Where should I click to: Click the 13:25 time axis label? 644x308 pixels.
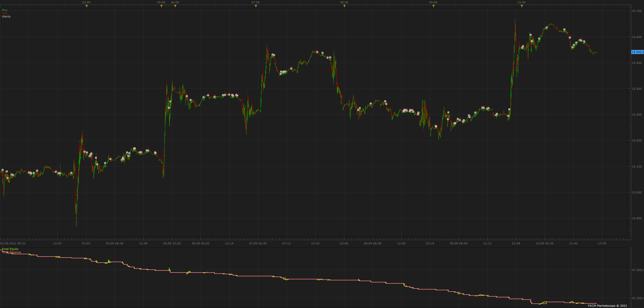pos(57,243)
